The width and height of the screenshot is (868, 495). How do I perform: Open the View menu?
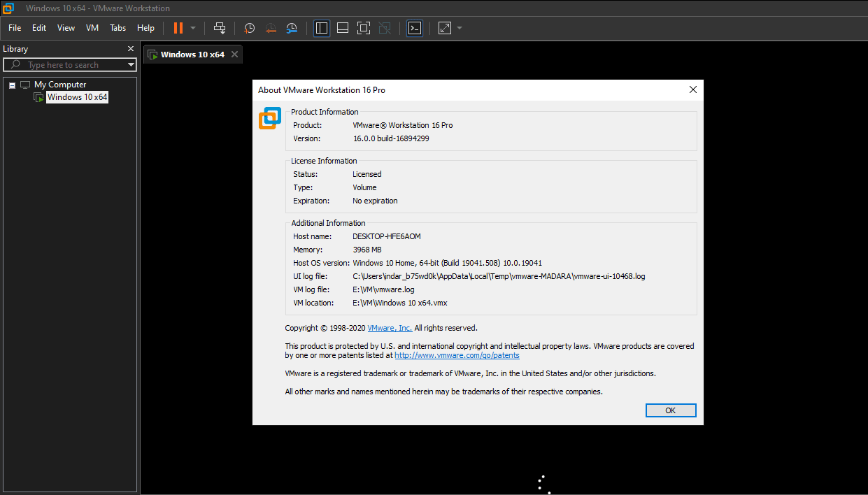(66, 28)
